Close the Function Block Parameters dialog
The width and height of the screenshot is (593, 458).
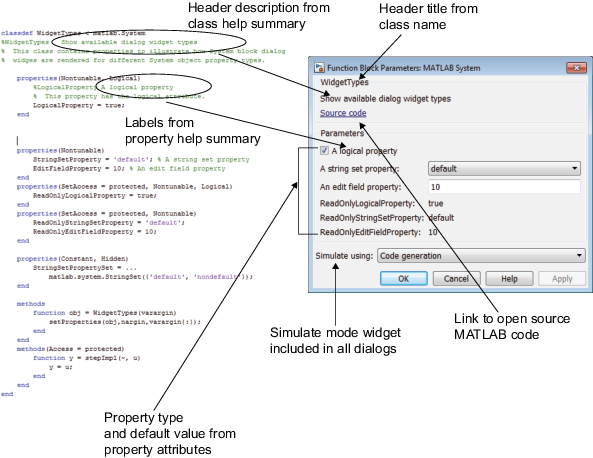(x=576, y=68)
